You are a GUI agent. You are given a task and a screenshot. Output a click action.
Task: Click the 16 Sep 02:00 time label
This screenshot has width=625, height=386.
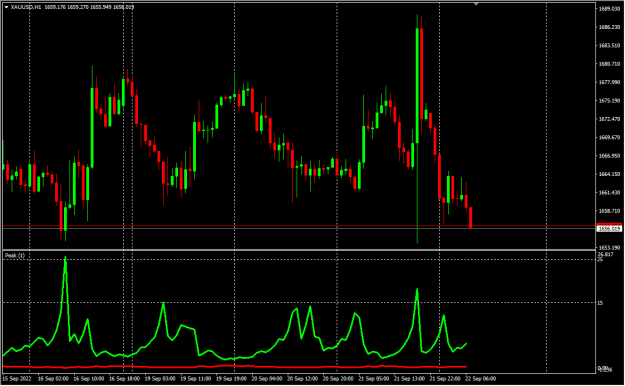pyautogui.click(x=53, y=378)
